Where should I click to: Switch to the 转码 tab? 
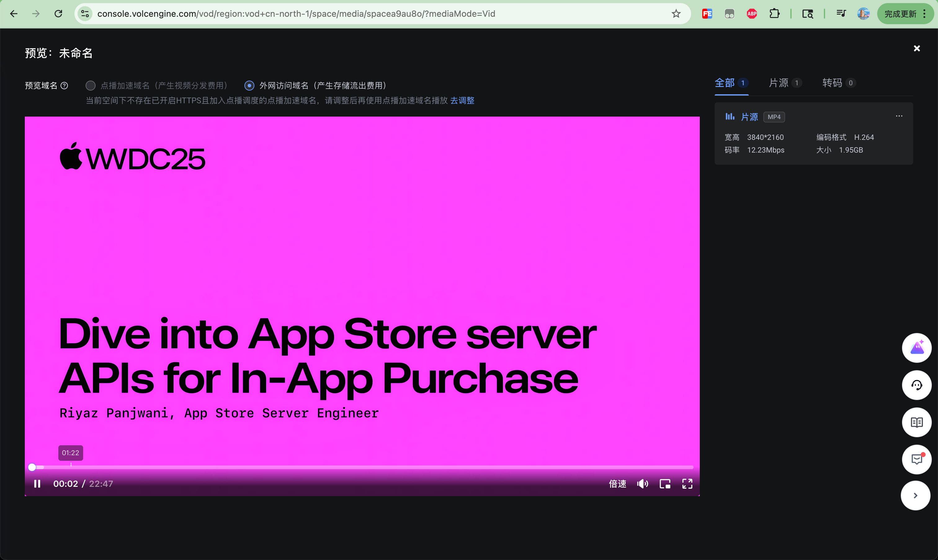pyautogui.click(x=832, y=83)
